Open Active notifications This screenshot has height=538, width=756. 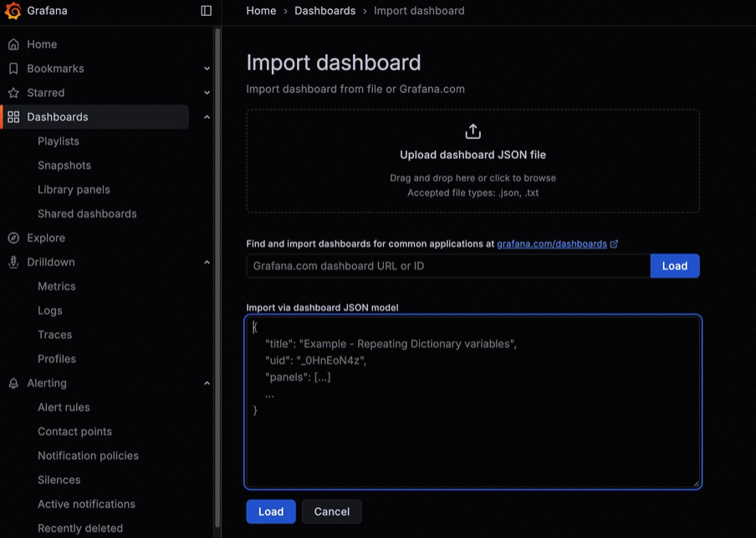pos(86,504)
